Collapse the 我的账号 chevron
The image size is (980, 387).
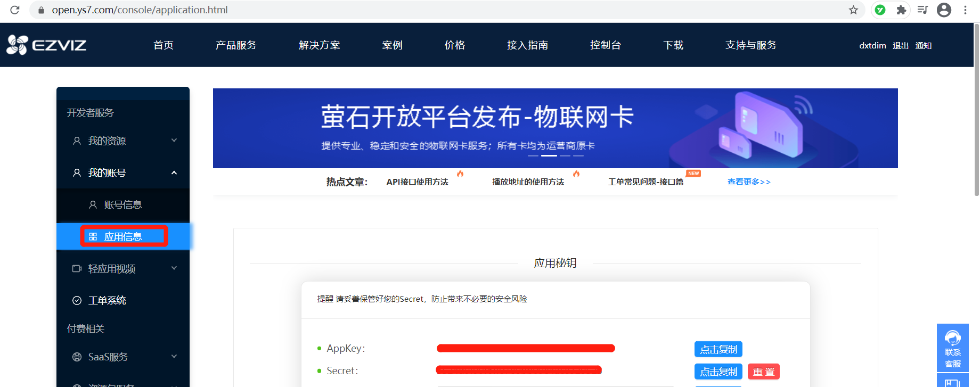click(x=174, y=172)
